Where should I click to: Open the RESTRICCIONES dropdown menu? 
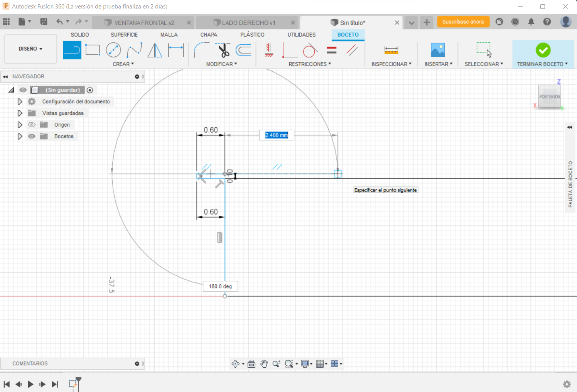point(310,64)
